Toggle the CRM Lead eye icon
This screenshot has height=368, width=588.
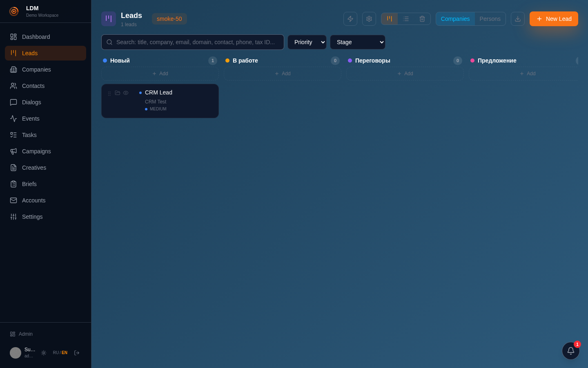click(x=126, y=93)
